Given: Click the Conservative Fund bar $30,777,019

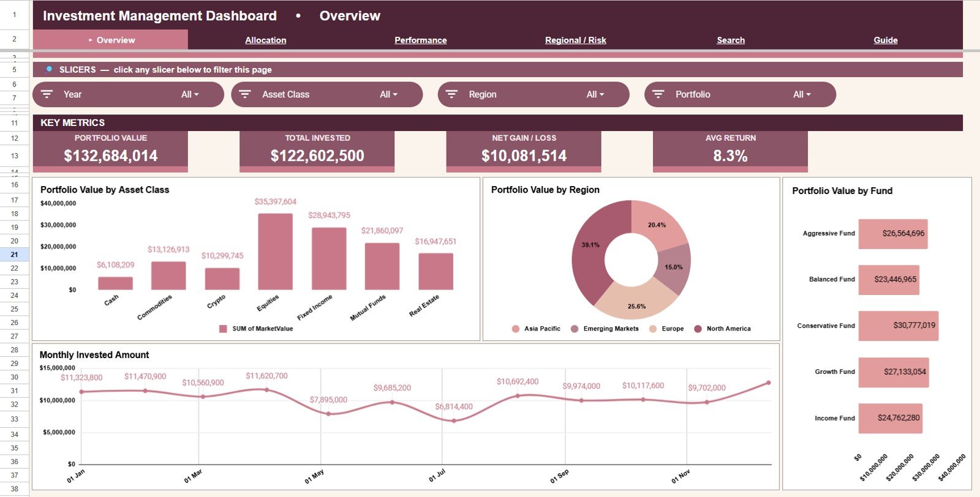Looking at the screenshot, I should point(899,326).
